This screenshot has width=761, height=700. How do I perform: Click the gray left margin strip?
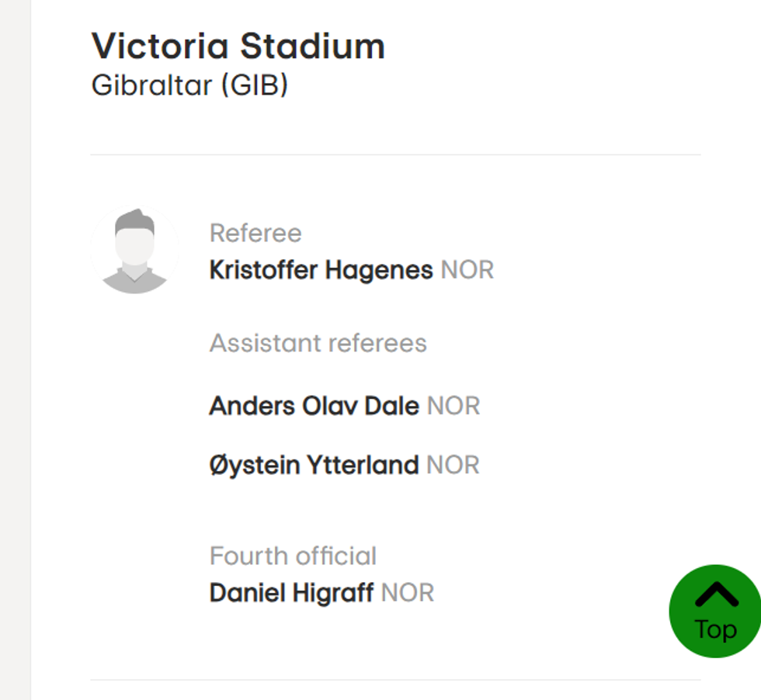coord(15,349)
